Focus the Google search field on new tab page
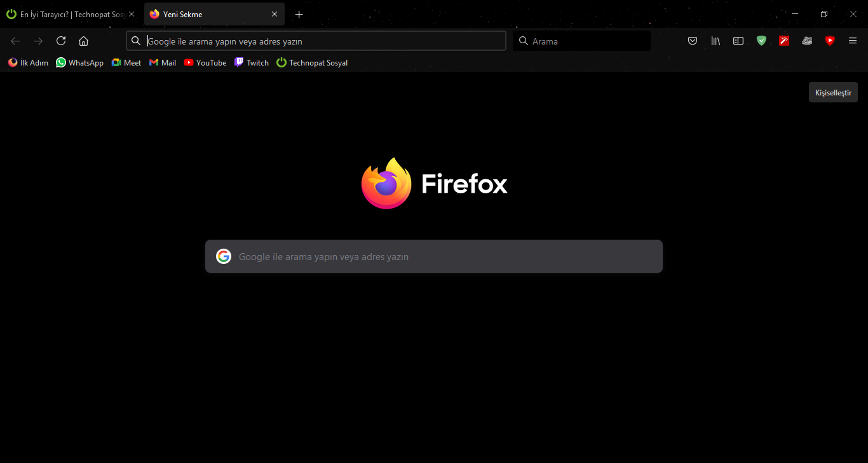868x463 pixels. 434,256
